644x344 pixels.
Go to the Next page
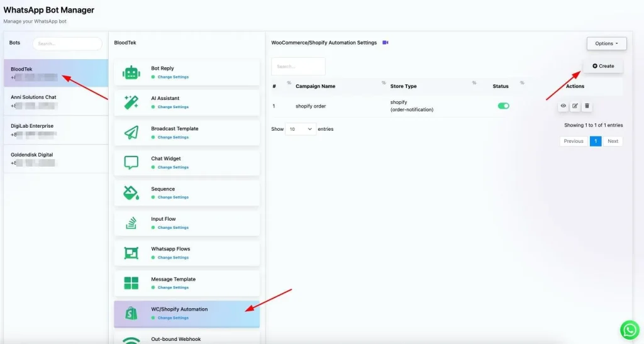point(613,141)
